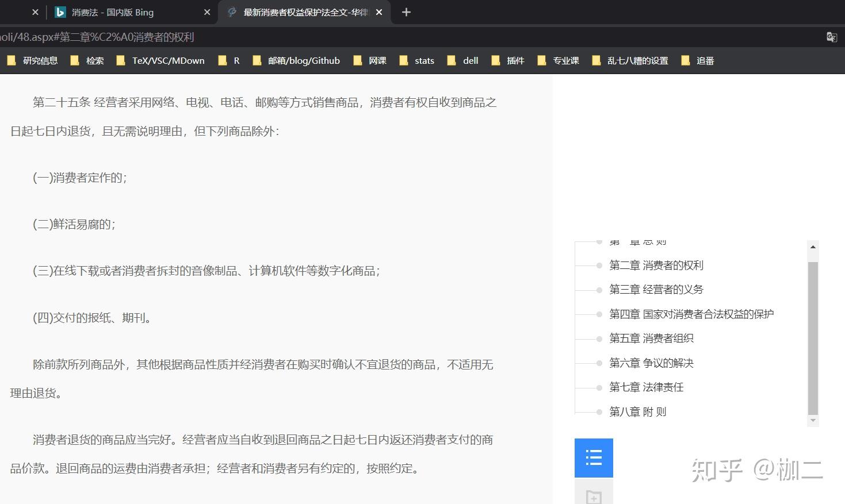Click the contents panel scroll-down arrow
This screenshot has height=504, width=845.
tap(813, 420)
